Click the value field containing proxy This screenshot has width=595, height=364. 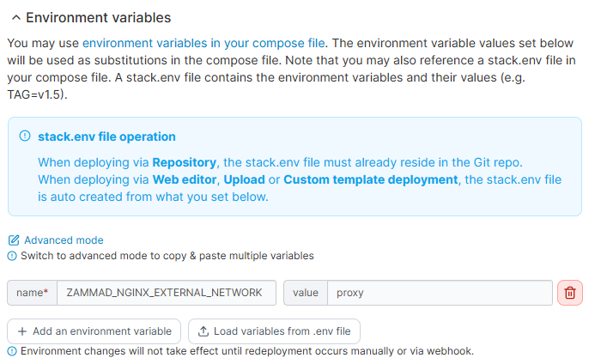(x=439, y=293)
